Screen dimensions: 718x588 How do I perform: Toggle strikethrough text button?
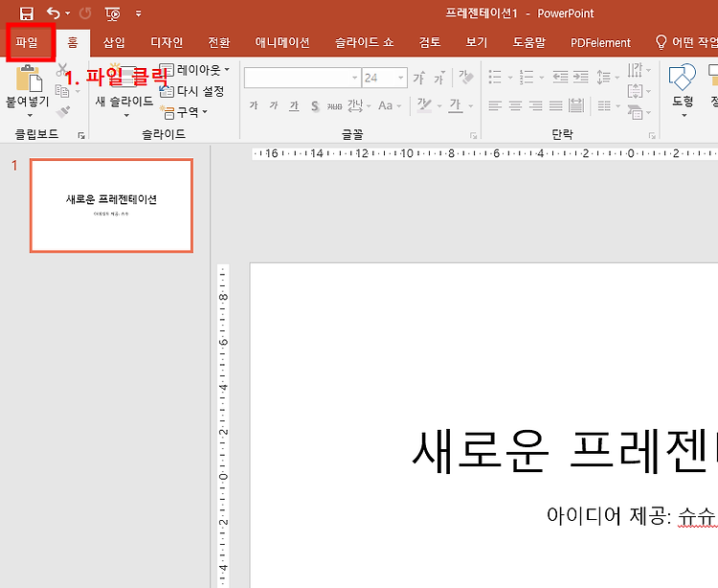click(334, 106)
